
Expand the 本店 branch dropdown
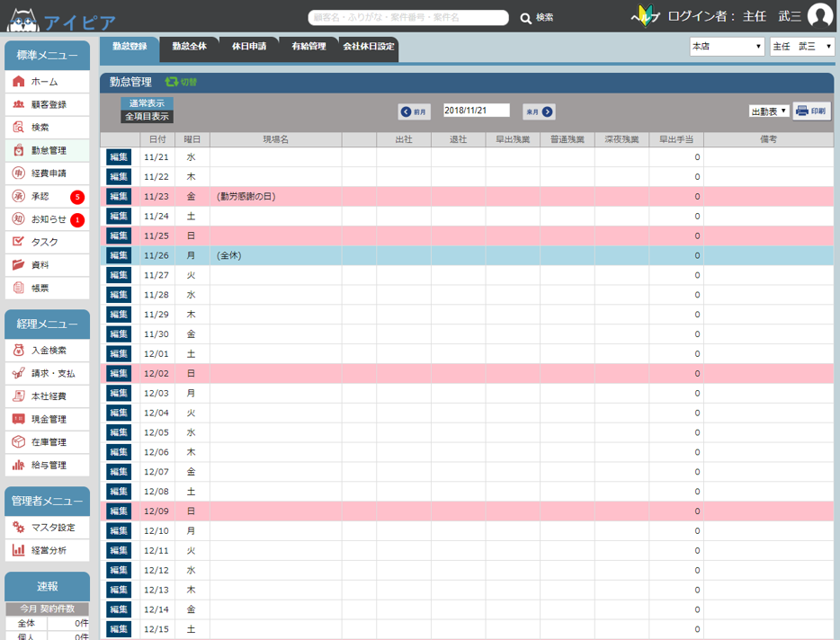click(726, 47)
